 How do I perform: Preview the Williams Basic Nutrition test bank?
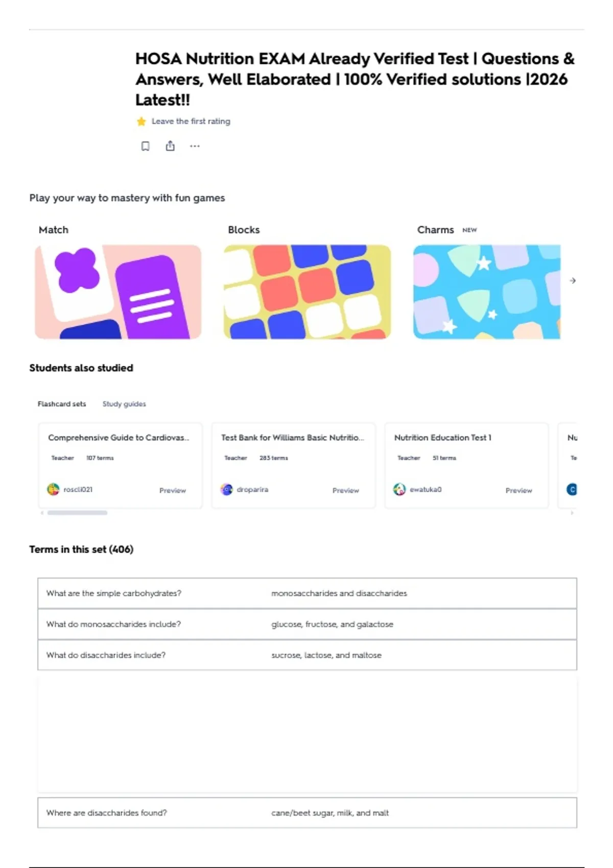346,490
